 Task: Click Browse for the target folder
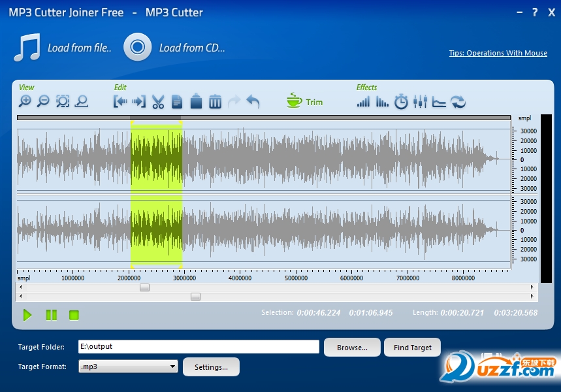click(352, 348)
